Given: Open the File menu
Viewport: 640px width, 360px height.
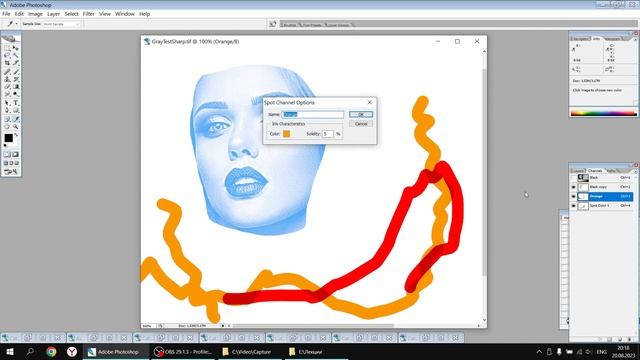Looking at the screenshot, I should coord(6,14).
